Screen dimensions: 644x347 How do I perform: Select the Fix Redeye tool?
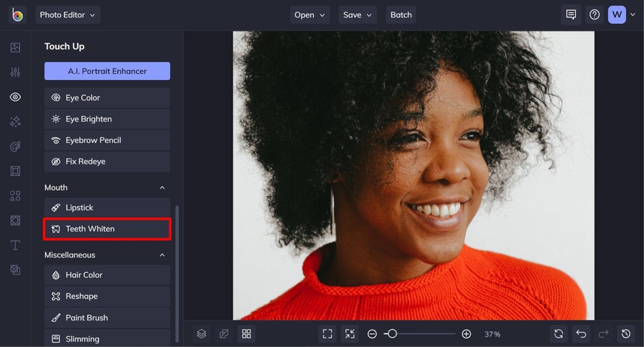tap(107, 162)
